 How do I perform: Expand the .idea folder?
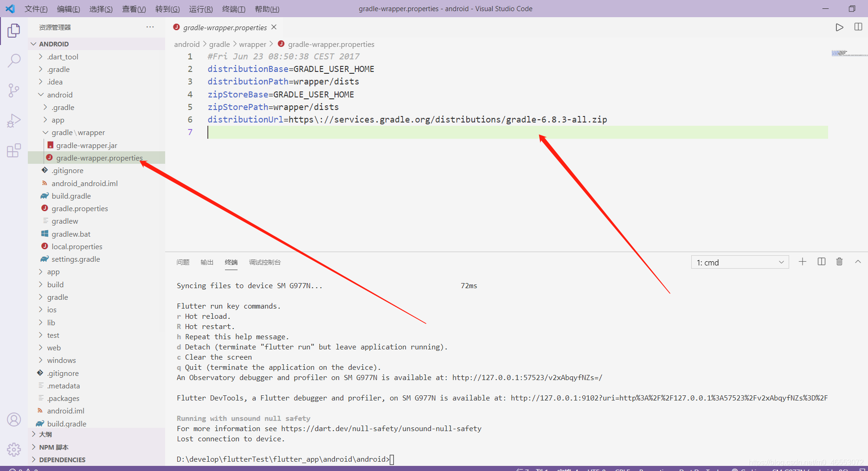[96, 82]
